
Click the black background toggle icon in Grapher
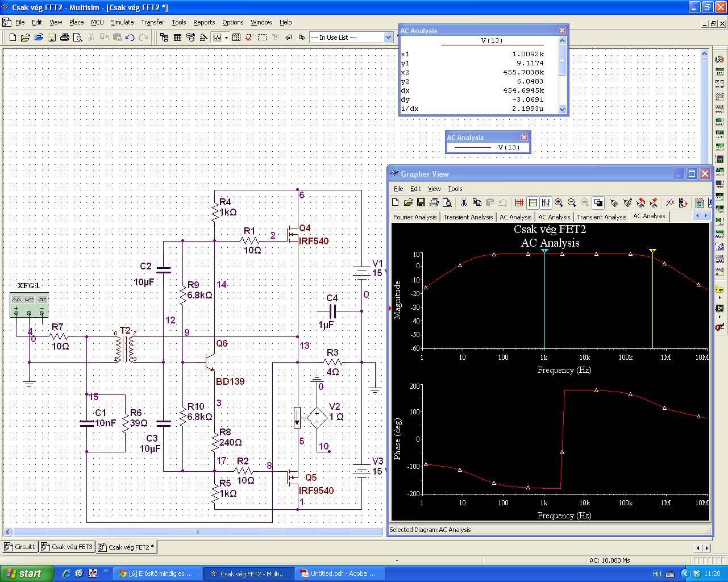(598, 203)
